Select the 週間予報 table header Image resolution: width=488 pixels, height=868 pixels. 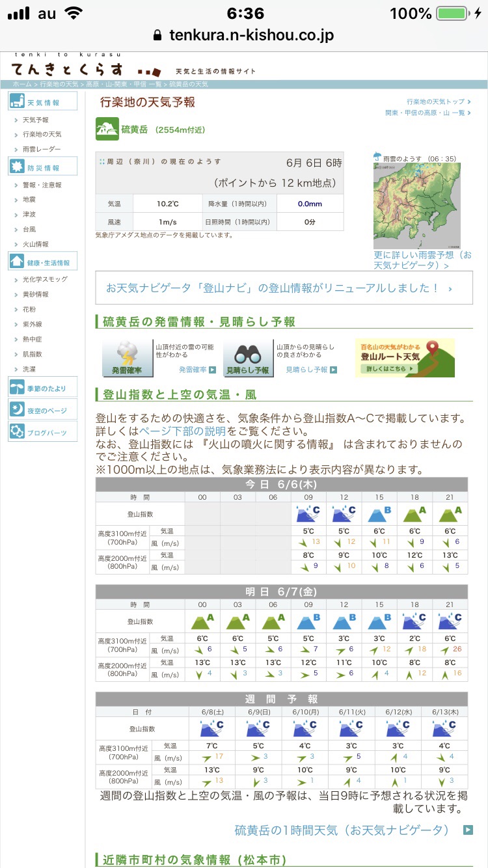point(281,699)
